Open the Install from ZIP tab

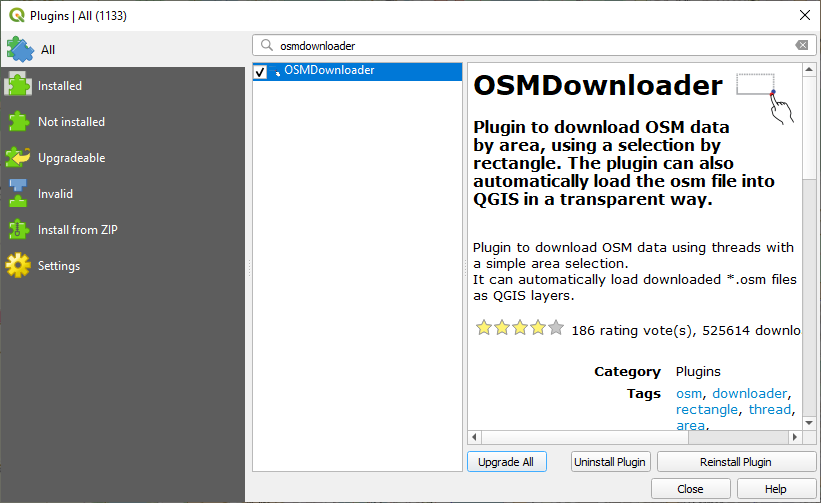77,230
